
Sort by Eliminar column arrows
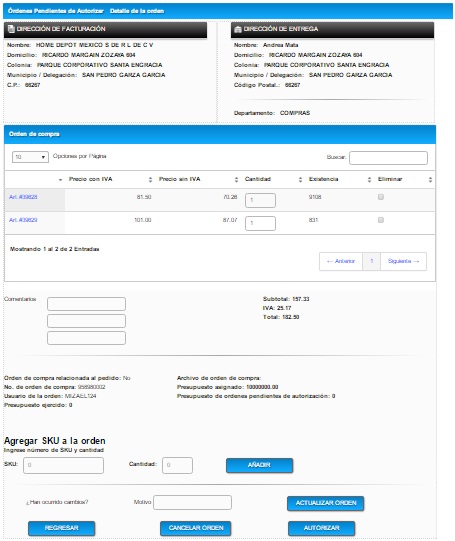pyautogui.click(x=430, y=179)
